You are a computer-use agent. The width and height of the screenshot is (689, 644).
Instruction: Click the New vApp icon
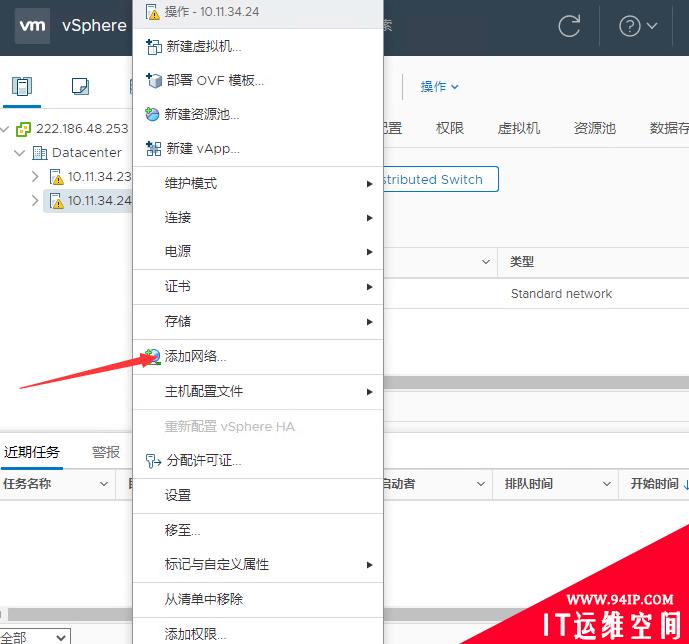coord(153,148)
